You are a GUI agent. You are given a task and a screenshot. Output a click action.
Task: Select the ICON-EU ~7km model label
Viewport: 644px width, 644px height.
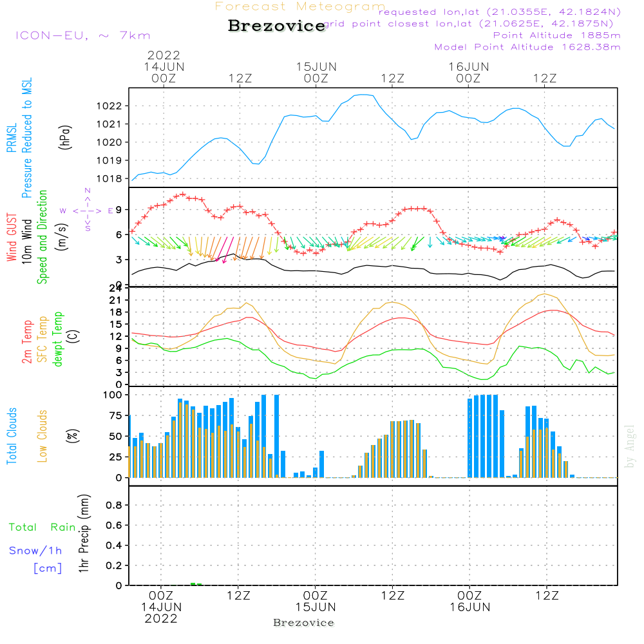[82, 35]
